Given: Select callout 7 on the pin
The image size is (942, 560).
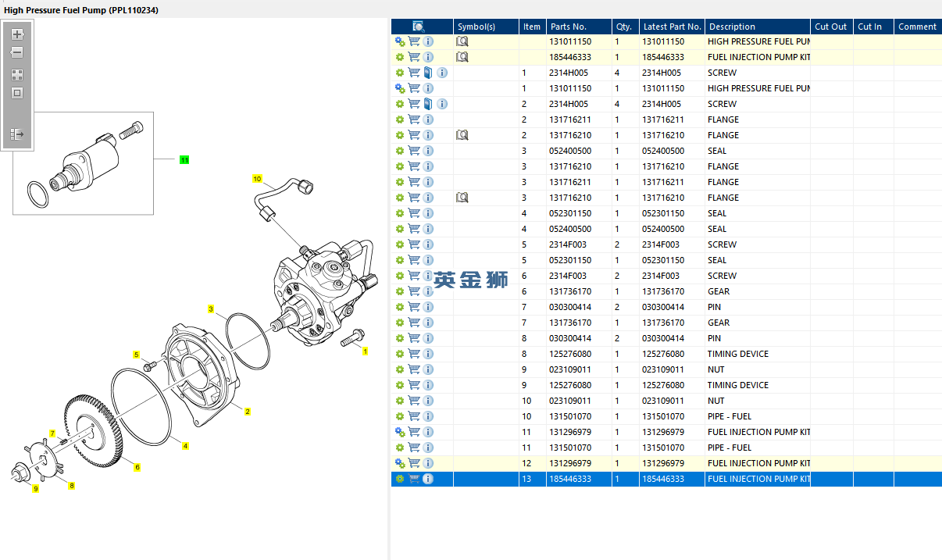Looking at the screenshot, I should click(x=52, y=433).
